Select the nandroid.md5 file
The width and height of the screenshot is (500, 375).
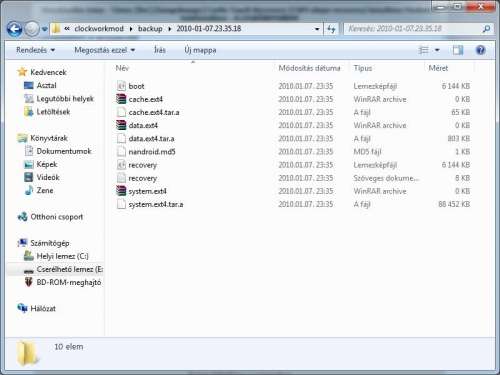pos(152,152)
